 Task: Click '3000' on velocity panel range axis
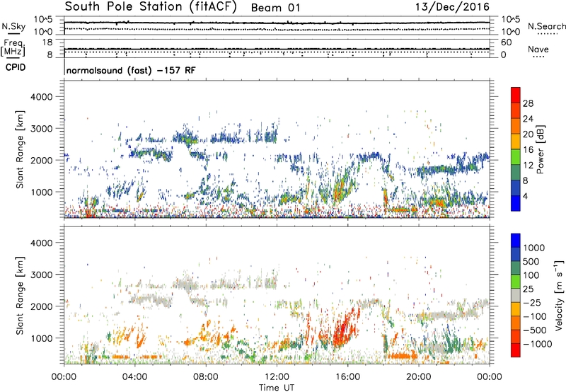point(42,275)
